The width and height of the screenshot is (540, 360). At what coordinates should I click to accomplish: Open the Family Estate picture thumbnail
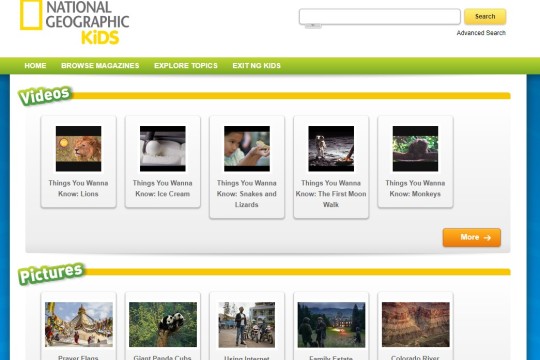point(331,325)
